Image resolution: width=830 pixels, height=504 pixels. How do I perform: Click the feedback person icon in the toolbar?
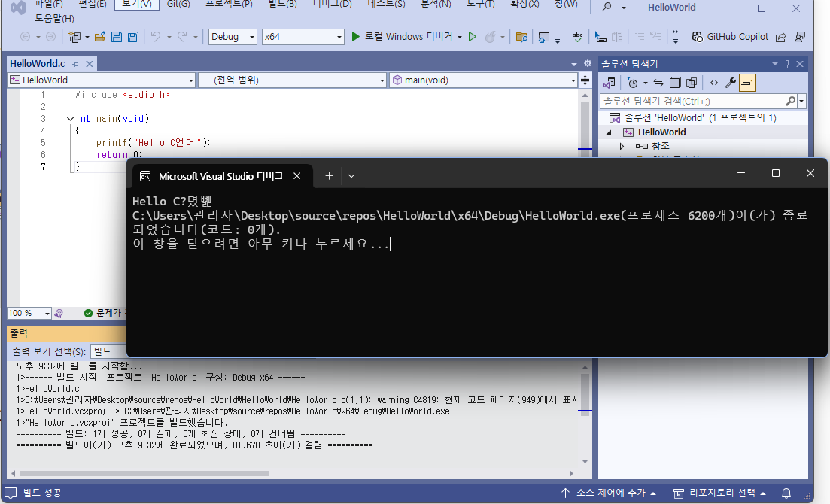800,37
